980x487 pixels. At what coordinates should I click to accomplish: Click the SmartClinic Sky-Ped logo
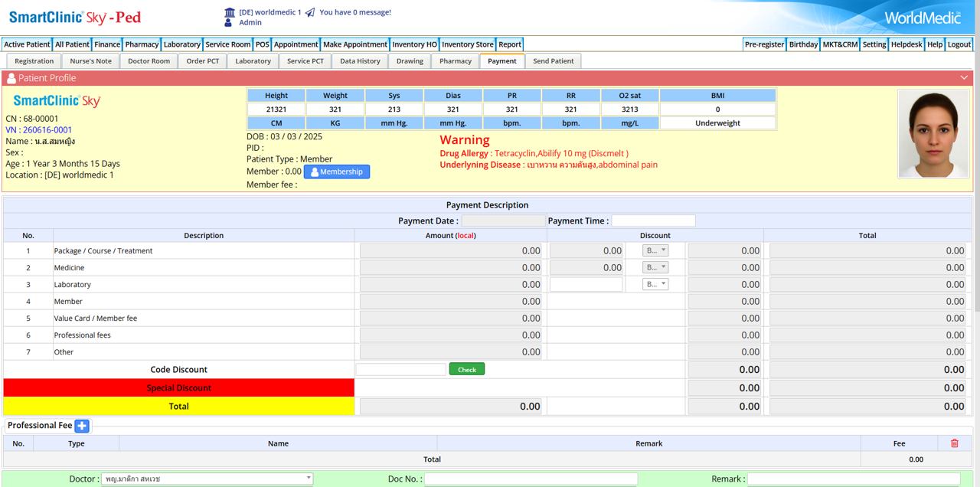click(x=75, y=17)
